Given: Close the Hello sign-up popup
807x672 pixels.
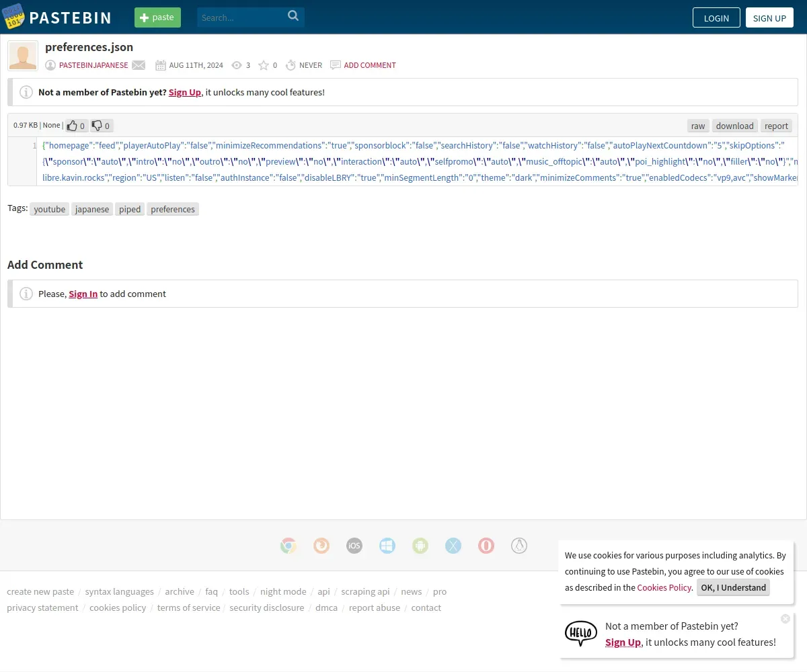Looking at the screenshot, I should [x=785, y=619].
